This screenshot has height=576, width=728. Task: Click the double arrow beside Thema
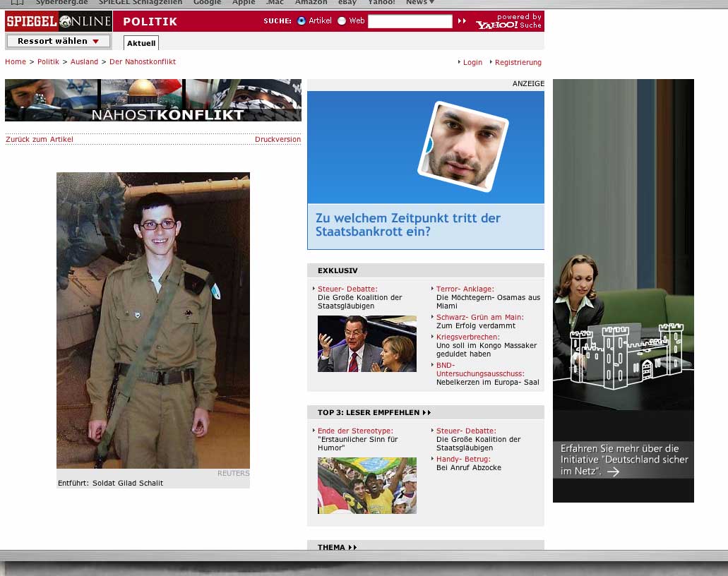click(x=352, y=547)
